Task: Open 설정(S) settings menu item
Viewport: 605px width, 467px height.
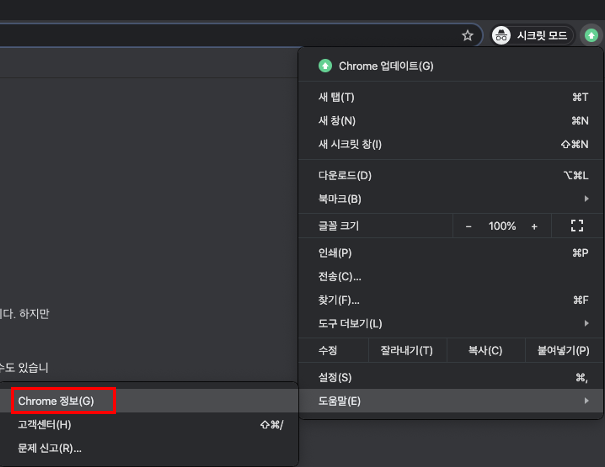Action: 451,377
